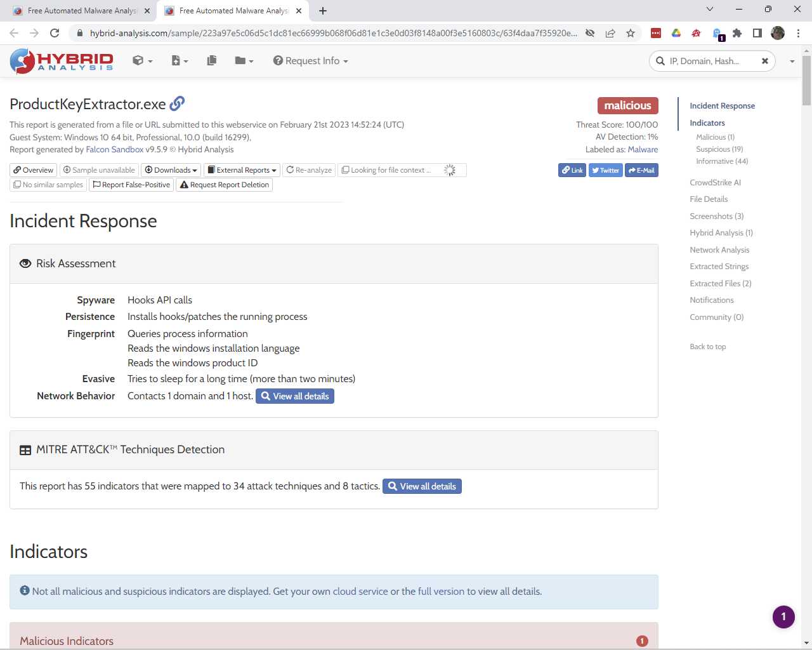Open the Chrome extensions puzzle icon
The width and height of the screenshot is (812, 650).
point(737,33)
